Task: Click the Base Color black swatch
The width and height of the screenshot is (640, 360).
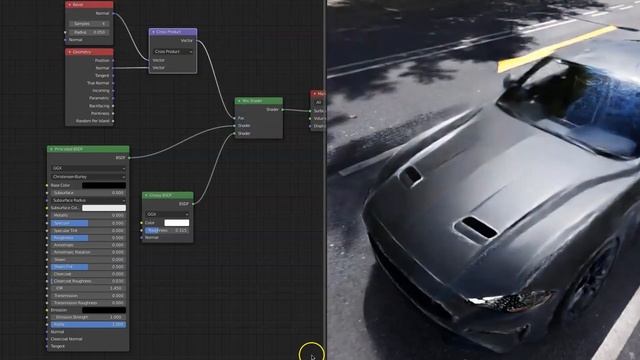Action: [104, 185]
